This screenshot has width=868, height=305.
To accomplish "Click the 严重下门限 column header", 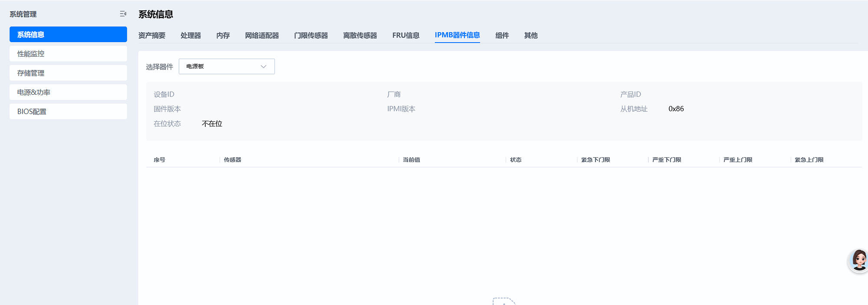I will point(667,160).
